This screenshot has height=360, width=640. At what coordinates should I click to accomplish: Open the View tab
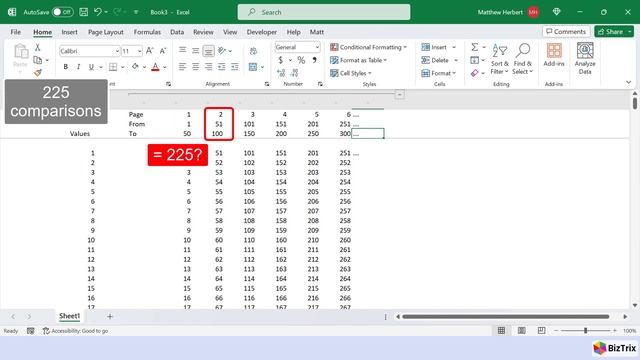(230, 32)
